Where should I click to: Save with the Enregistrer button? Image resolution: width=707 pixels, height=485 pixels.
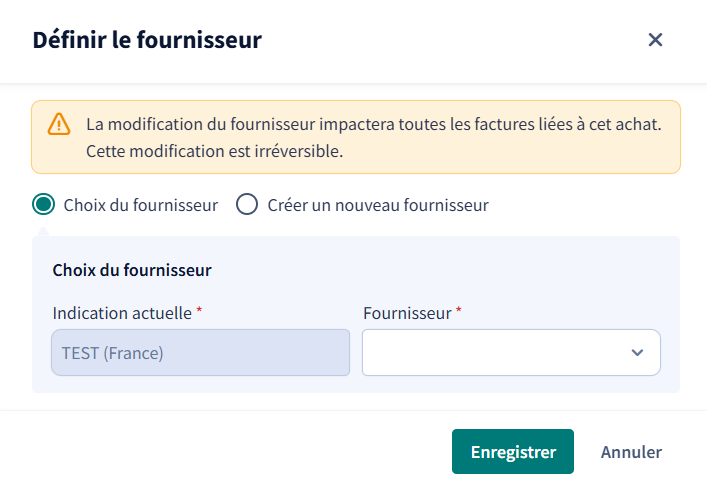coord(513,451)
